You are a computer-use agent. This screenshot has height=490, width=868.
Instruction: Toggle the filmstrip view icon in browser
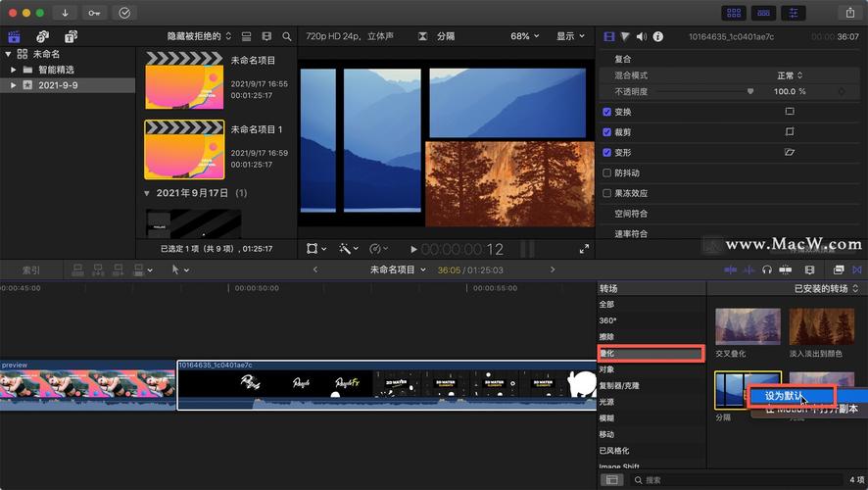(x=266, y=36)
